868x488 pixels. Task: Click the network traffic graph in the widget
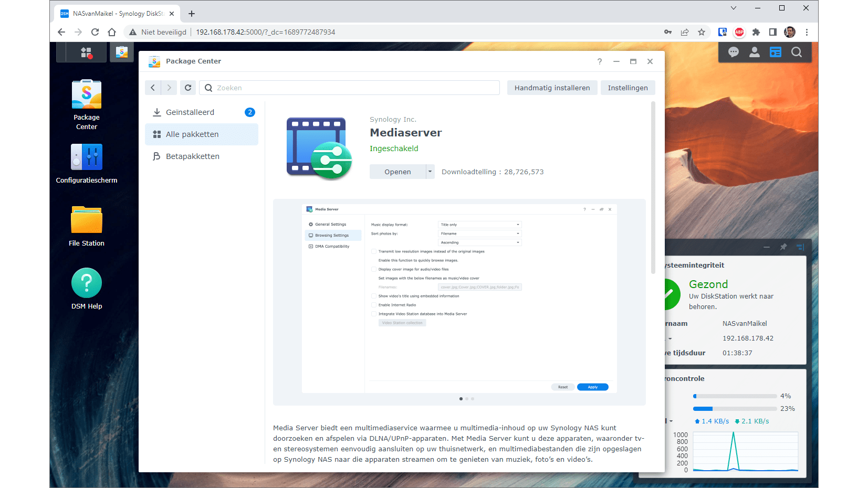[746, 452]
